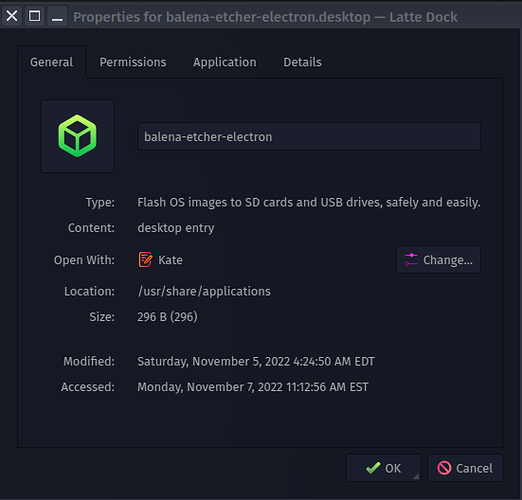The image size is (522, 500).
Task: Switch to the Details tab
Action: click(302, 62)
